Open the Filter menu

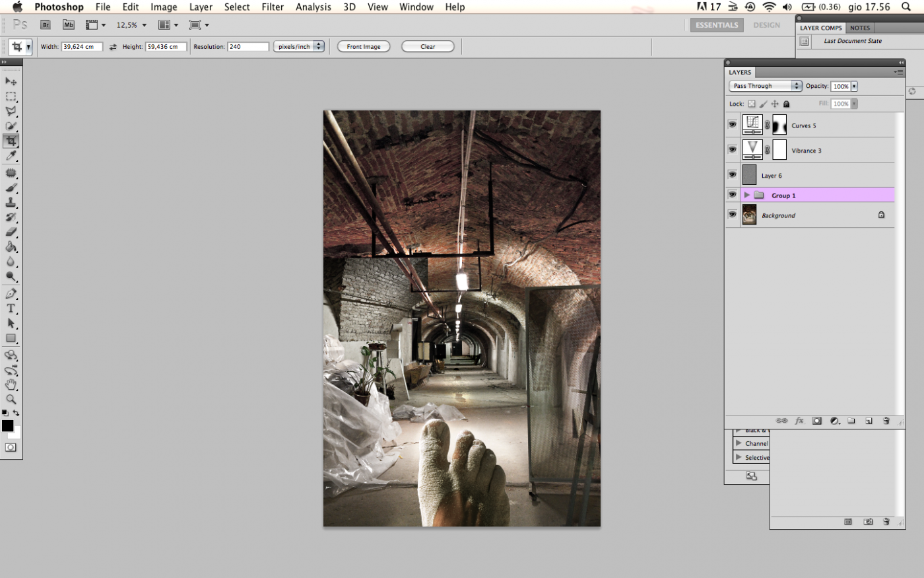pyautogui.click(x=272, y=7)
